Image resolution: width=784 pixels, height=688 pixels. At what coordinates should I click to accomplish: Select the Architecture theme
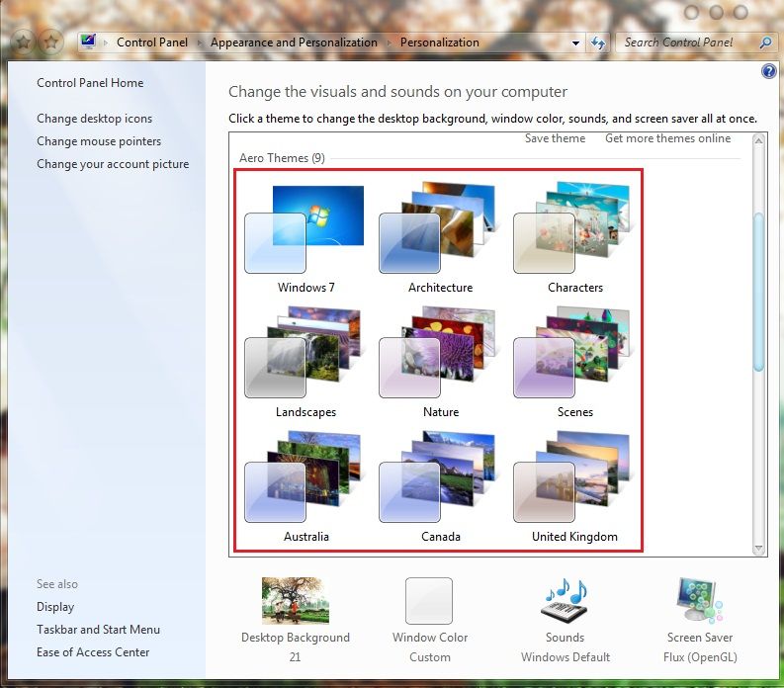tap(440, 238)
